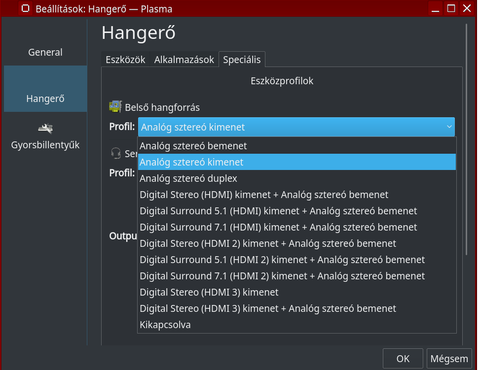The image size is (480, 370).
Task: Maximize the Plasma settings window
Action: 451,8
